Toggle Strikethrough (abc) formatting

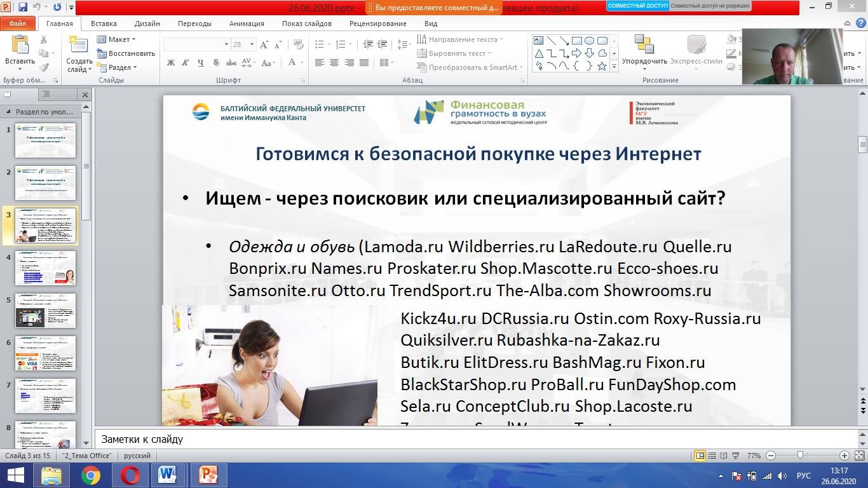coord(231,63)
